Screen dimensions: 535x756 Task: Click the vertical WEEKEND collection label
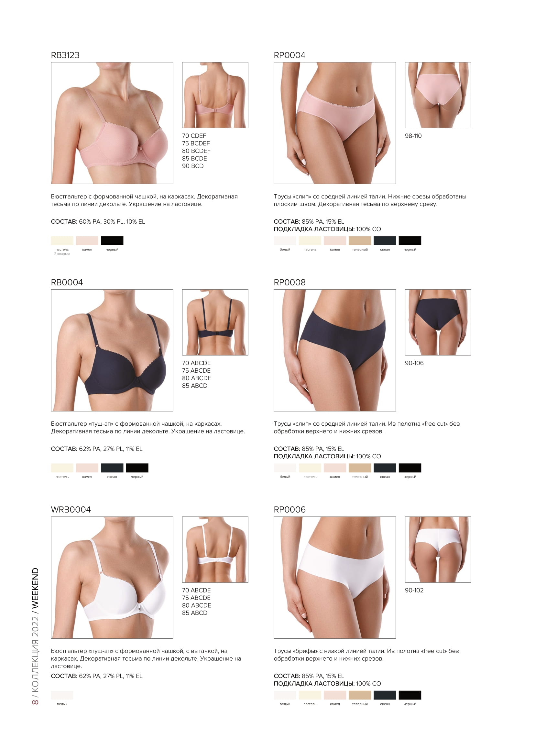(x=35, y=588)
